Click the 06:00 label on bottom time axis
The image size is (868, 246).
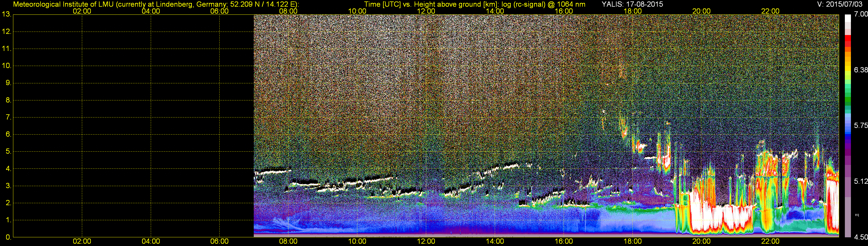[x=219, y=241]
